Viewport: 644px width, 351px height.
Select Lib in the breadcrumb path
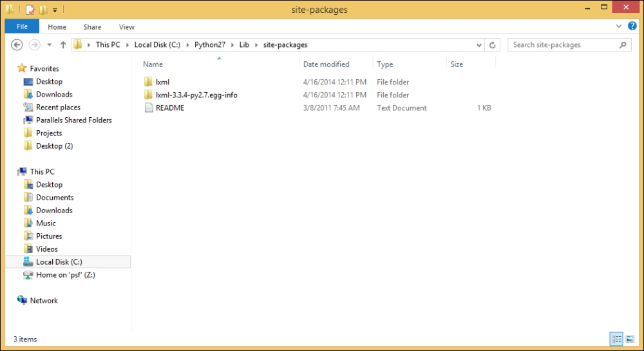coord(244,44)
